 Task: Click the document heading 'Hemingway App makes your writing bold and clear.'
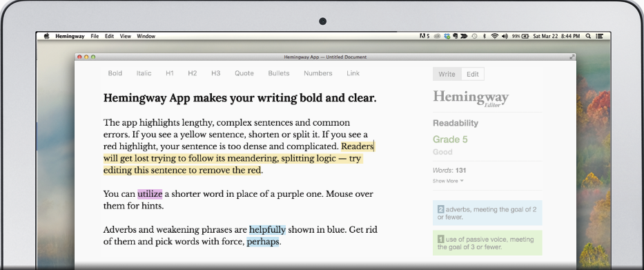[x=240, y=98]
